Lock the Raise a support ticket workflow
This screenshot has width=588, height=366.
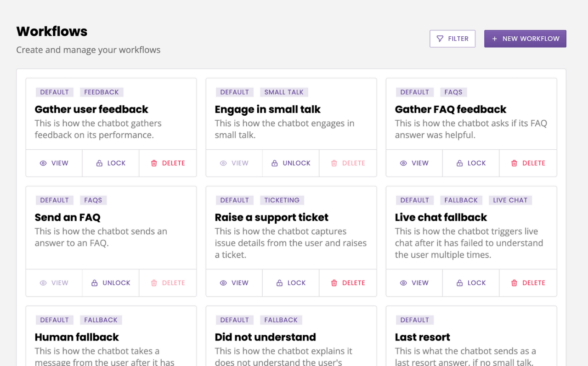click(290, 283)
